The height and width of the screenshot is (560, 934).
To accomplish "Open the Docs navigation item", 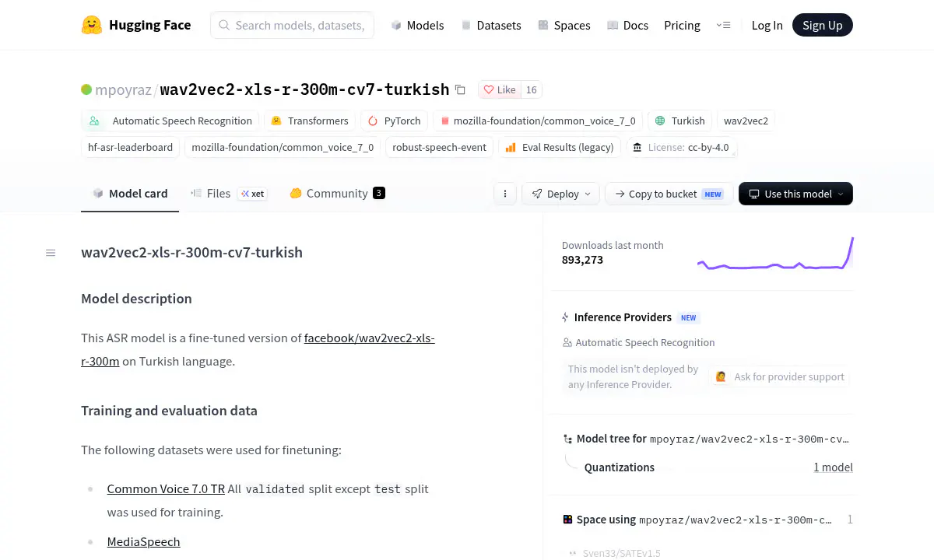I will coord(627,25).
